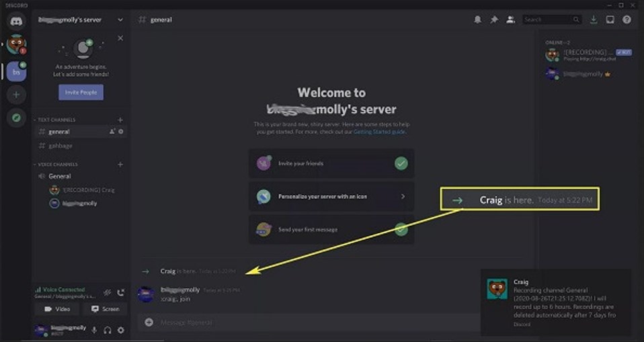Open Discord Home from the logo icon
The image size is (644, 342).
pos(16,21)
